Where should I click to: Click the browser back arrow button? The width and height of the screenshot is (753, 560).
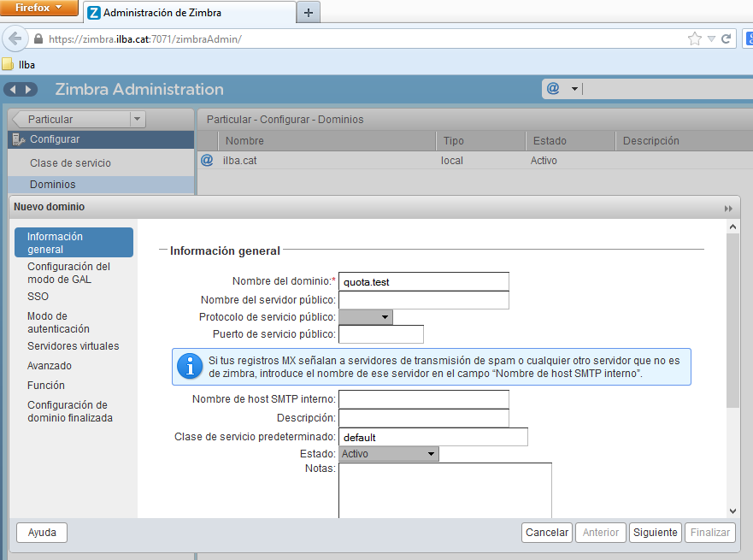coord(15,39)
